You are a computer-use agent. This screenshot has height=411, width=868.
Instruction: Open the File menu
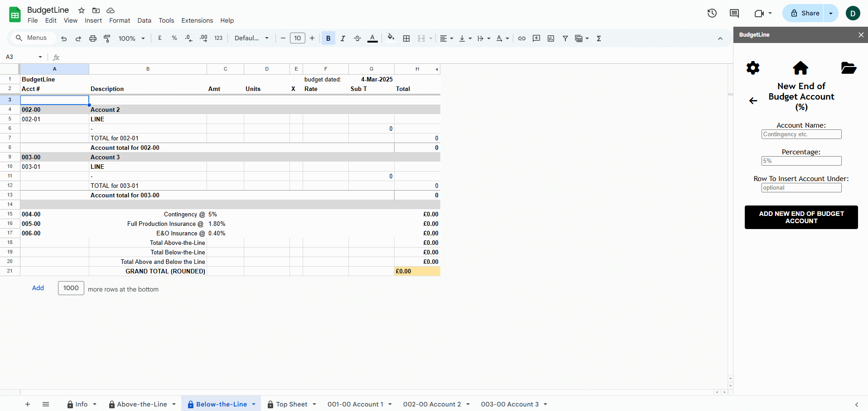tap(33, 20)
